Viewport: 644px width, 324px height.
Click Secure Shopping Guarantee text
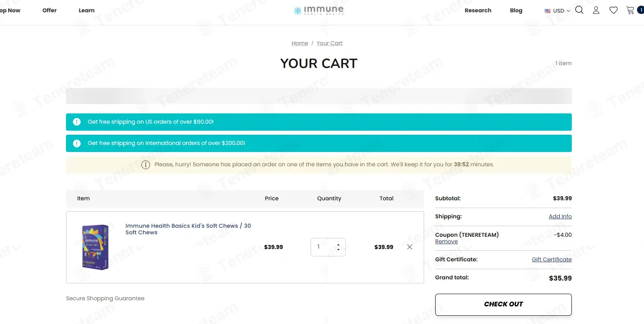coord(105,298)
